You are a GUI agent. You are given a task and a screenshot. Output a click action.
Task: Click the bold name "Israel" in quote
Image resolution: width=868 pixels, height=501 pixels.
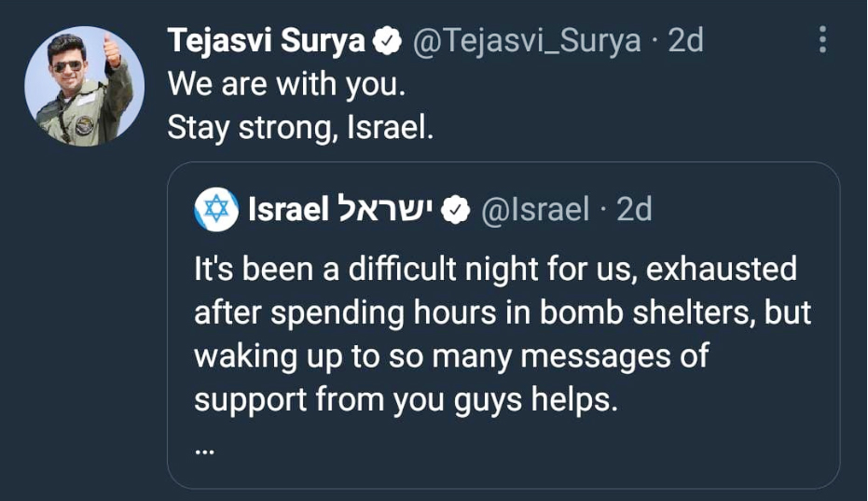pos(289,210)
